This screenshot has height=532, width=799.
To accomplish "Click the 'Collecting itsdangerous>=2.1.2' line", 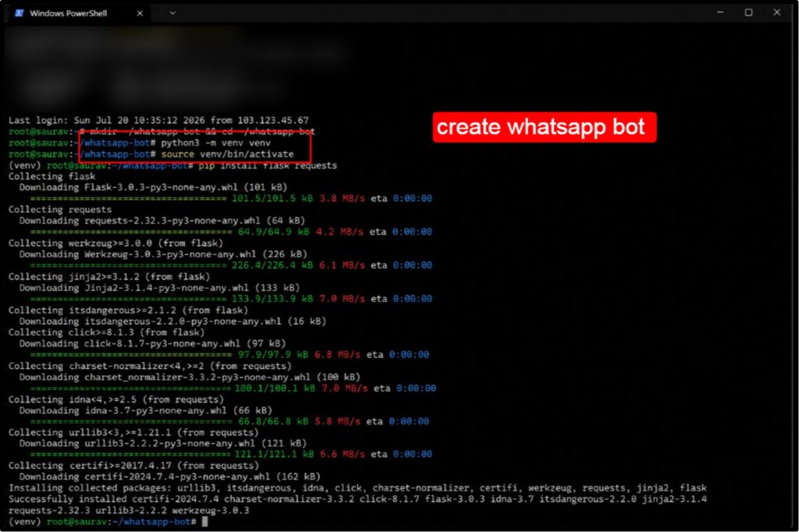I will click(129, 310).
